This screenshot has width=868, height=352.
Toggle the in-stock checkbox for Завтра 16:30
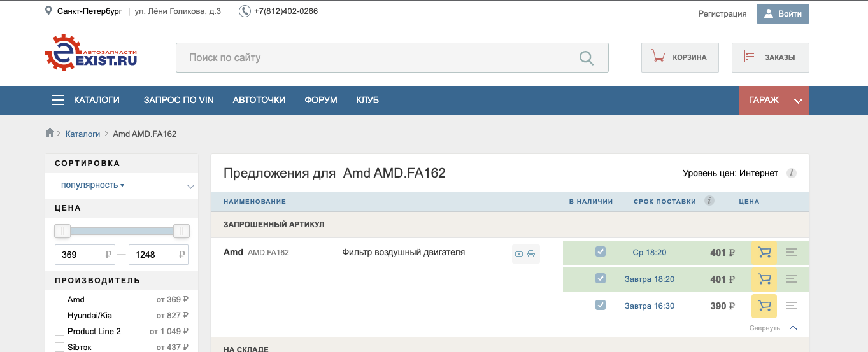pyautogui.click(x=600, y=305)
